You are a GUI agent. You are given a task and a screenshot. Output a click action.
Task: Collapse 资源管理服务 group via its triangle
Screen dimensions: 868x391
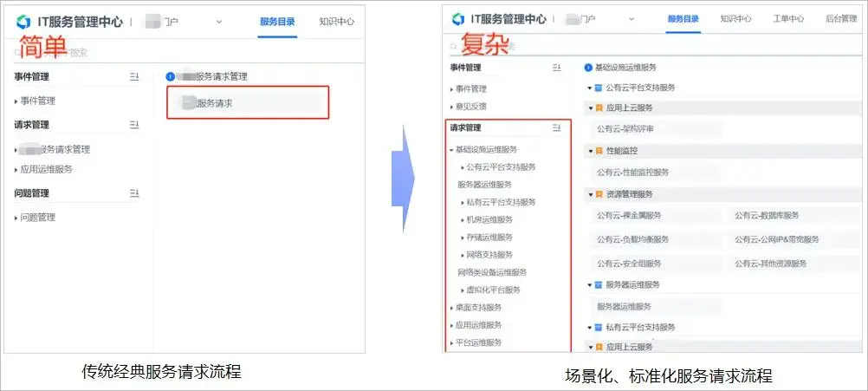pos(590,194)
